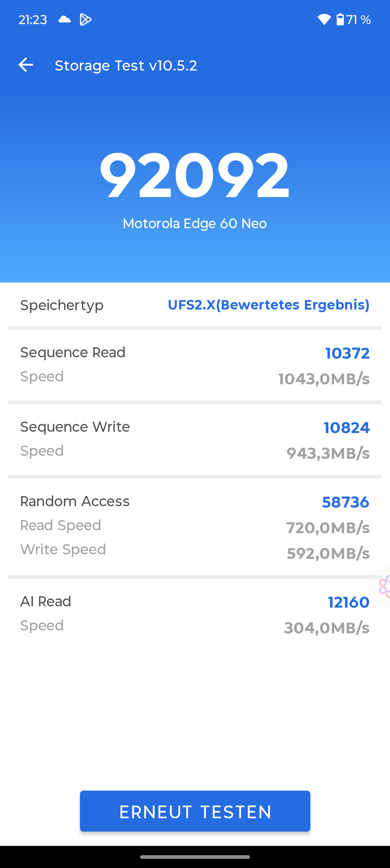Tap the back arrow icon
Image resolution: width=390 pixels, height=868 pixels.
(26, 65)
